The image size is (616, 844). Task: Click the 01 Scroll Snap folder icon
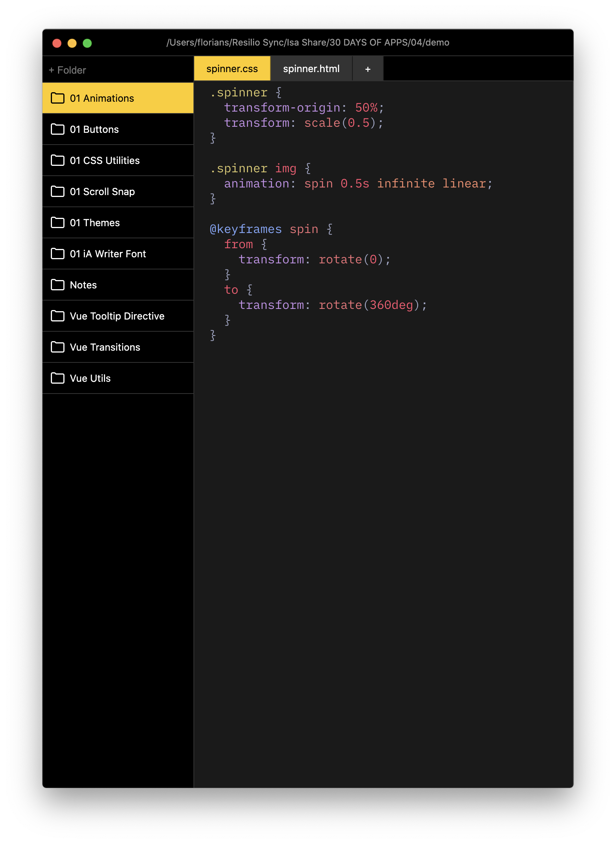point(58,192)
